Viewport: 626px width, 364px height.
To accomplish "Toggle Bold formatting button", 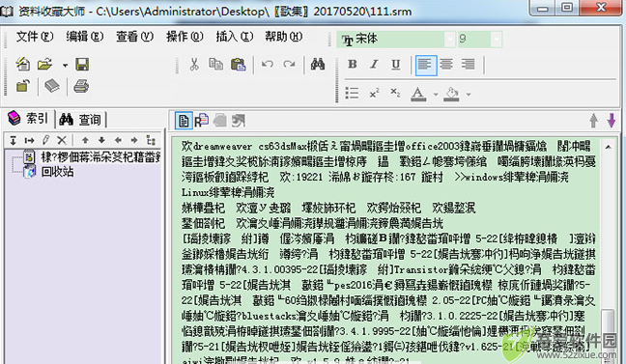I will (x=352, y=65).
